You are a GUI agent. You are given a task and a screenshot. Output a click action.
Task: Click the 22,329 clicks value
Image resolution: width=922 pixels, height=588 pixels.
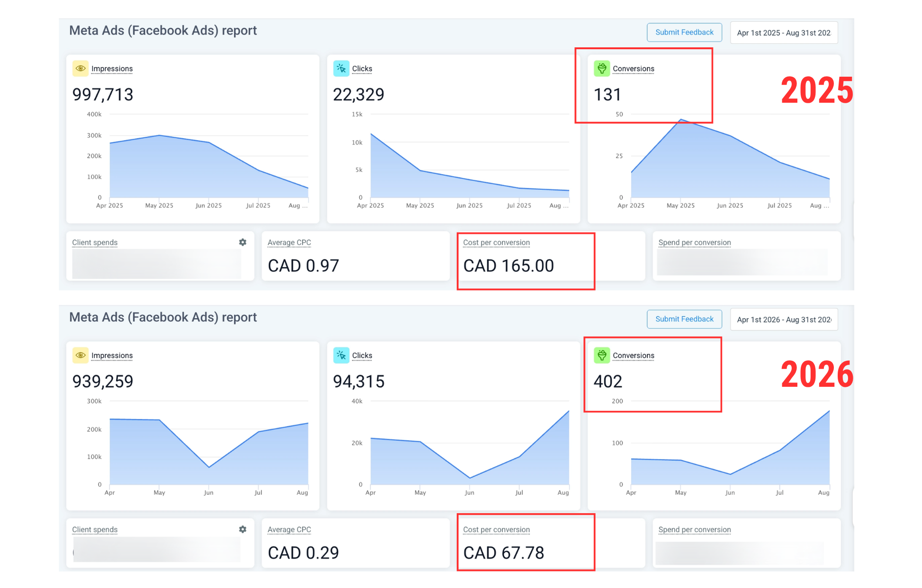pos(359,95)
